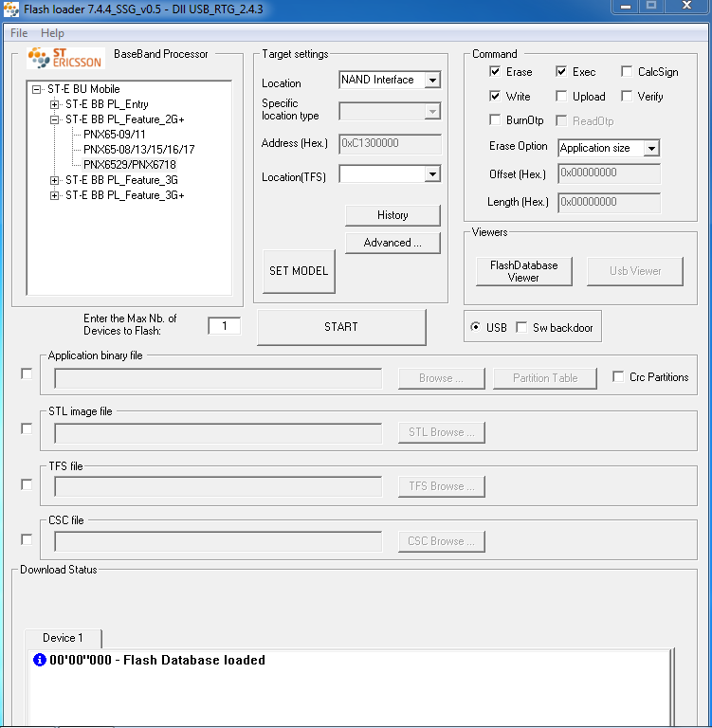Click the Offset (Hex.) field
This screenshot has height=728, width=712.
pos(609,173)
